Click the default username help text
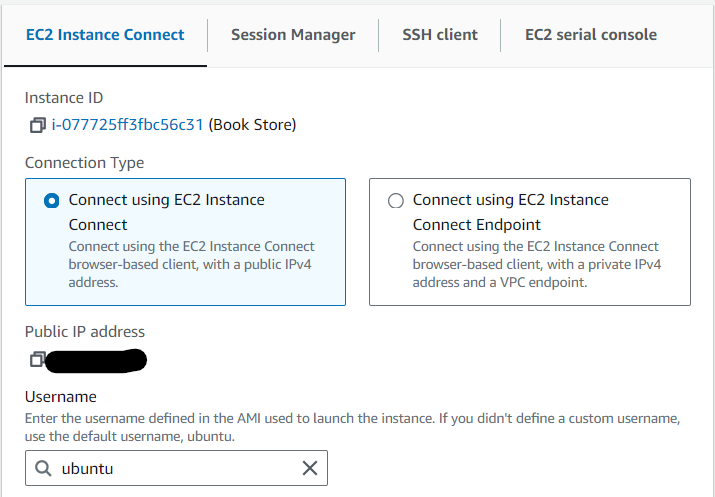Screen dimensions: 715x497 (352, 426)
